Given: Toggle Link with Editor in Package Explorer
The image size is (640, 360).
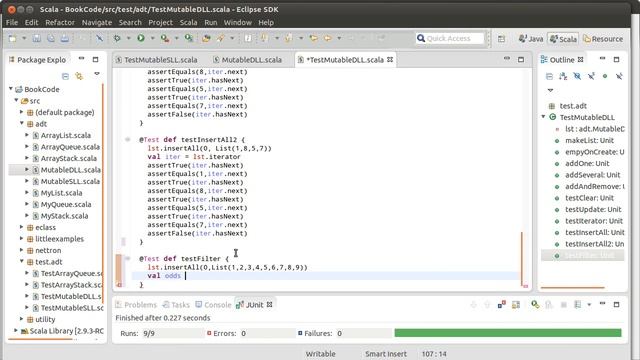Looking at the screenshot, I should 79,76.
